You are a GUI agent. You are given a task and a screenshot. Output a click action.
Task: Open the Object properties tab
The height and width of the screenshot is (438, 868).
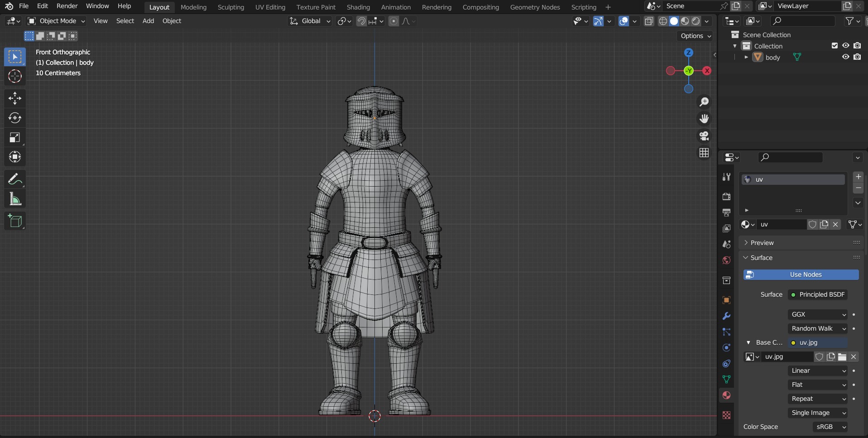[726, 300]
